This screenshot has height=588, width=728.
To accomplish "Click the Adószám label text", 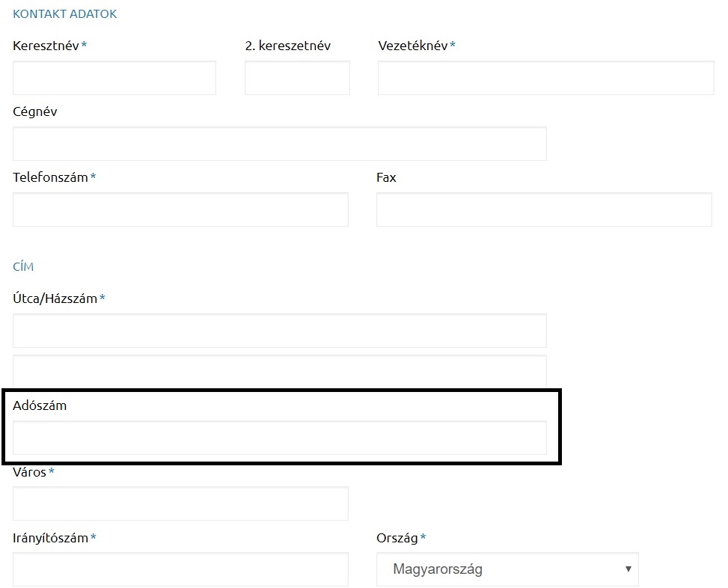I will (x=39, y=405).
